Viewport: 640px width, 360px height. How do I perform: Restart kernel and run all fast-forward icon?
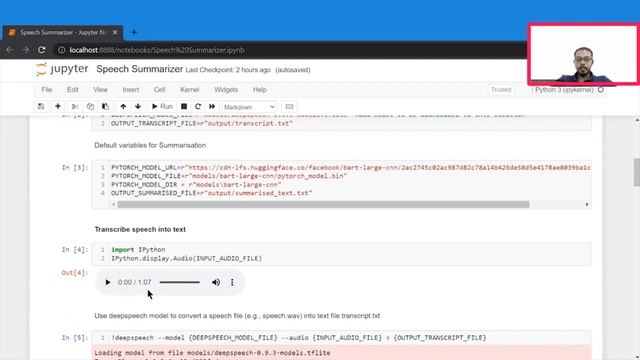(x=212, y=107)
